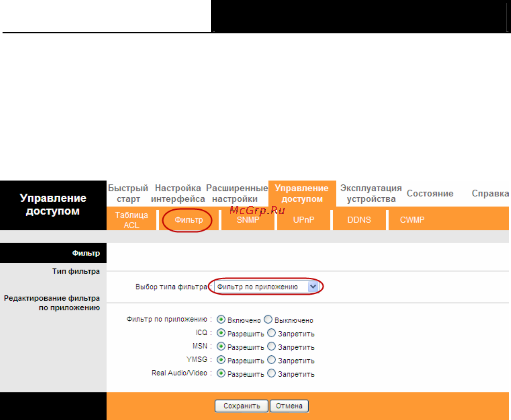Viewport: 511px width, 420px height.
Task: Select Разрешить for YMSG
Action: (x=221, y=360)
